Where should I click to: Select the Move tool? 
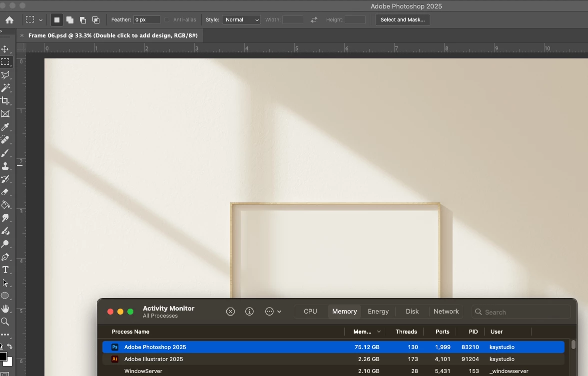[5, 49]
